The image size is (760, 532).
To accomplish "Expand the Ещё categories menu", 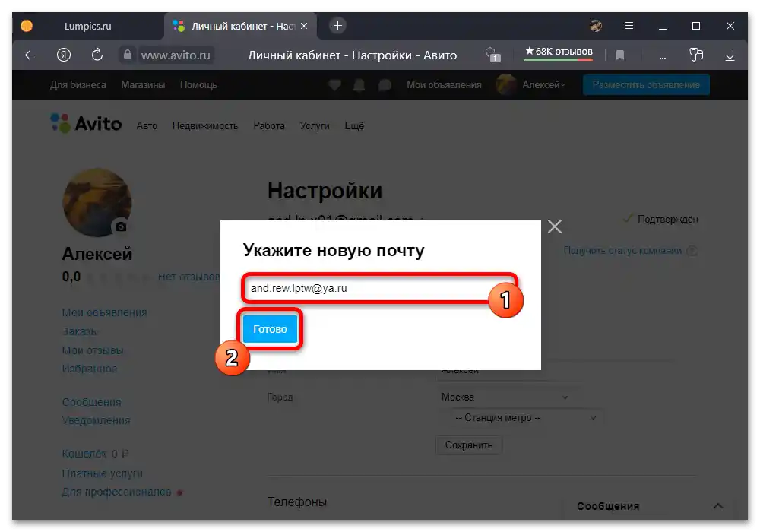I will (354, 126).
